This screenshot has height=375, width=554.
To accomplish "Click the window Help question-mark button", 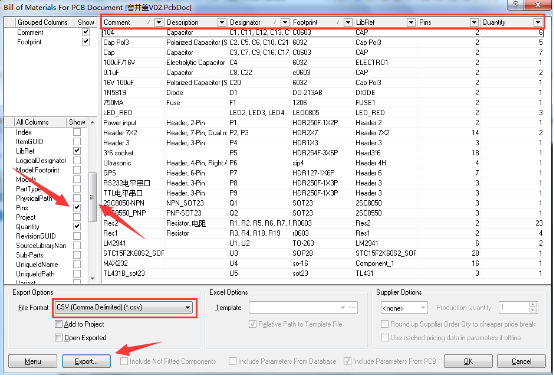I will tap(516, 4).
